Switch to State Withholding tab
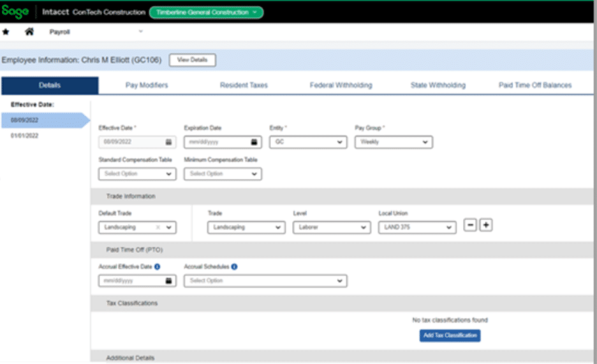This screenshot has width=597, height=364. coord(438,85)
